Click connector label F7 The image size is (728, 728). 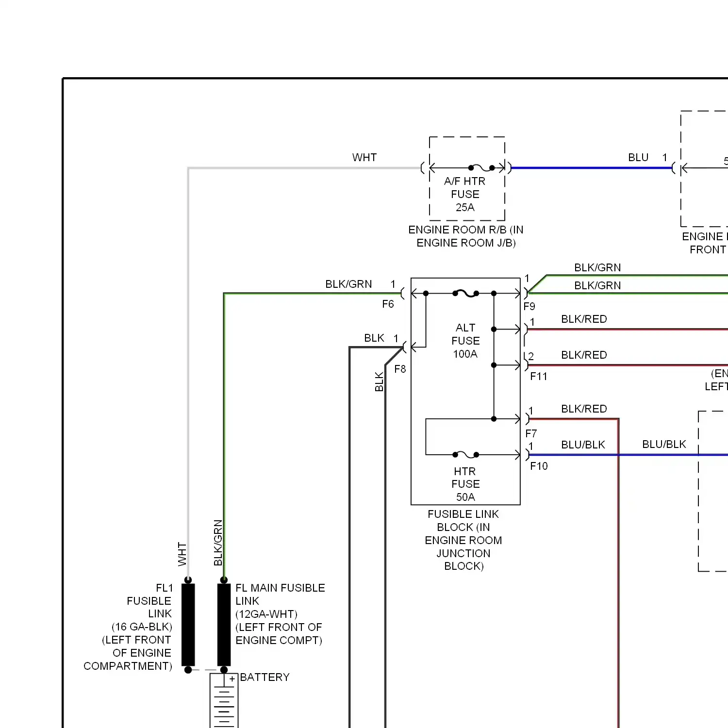(x=531, y=433)
